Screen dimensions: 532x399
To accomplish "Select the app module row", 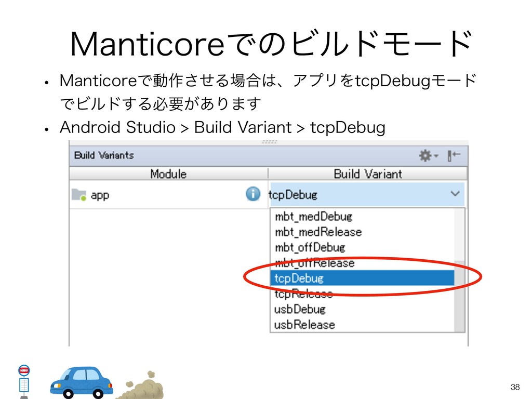I will 169,195.
